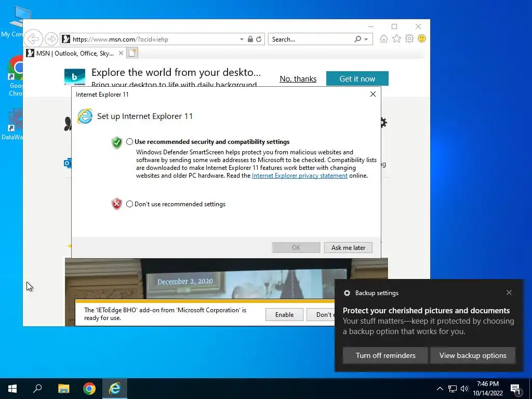This screenshot has width=532, height=399.
Task: Click the smiley feedback icon
Action: (422, 38)
